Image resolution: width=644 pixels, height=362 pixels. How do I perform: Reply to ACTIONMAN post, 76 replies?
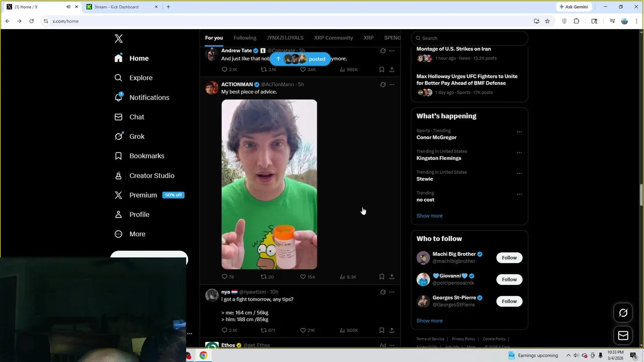tap(227, 277)
